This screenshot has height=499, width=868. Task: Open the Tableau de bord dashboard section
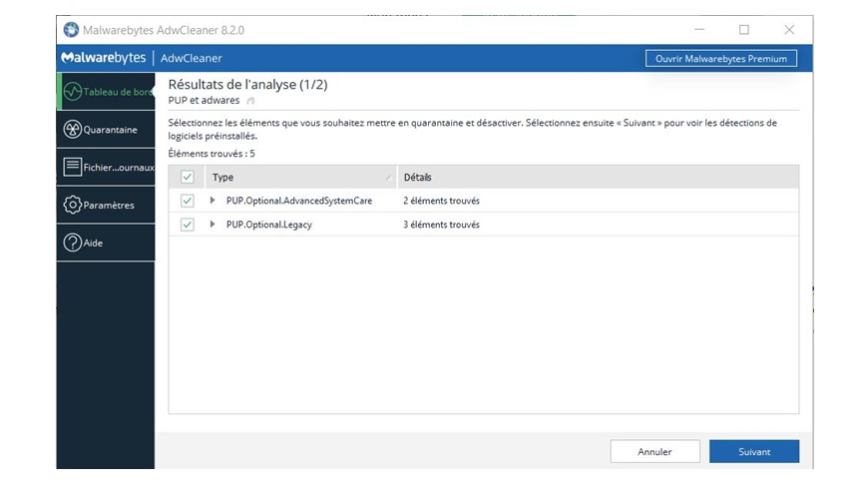pyautogui.click(x=107, y=92)
